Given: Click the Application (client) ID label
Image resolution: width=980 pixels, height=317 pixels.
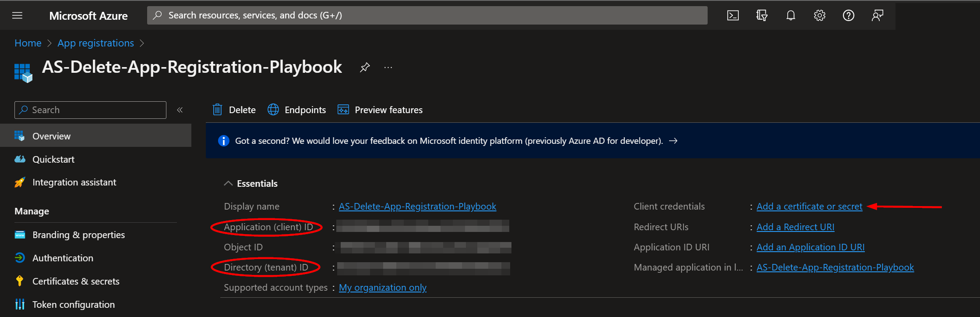Looking at the screenshot, I should pyautogui.click(x=268, y=227).
